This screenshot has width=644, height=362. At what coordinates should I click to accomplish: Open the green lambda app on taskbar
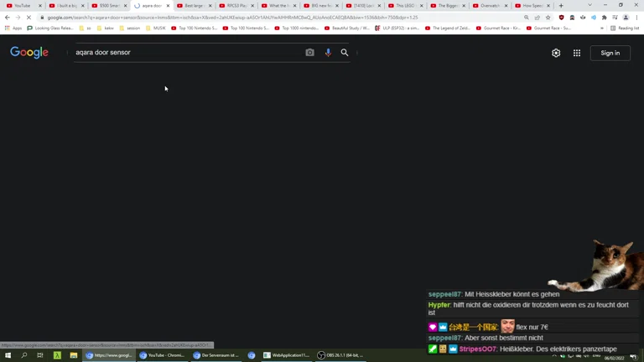[x=57, y=355]
